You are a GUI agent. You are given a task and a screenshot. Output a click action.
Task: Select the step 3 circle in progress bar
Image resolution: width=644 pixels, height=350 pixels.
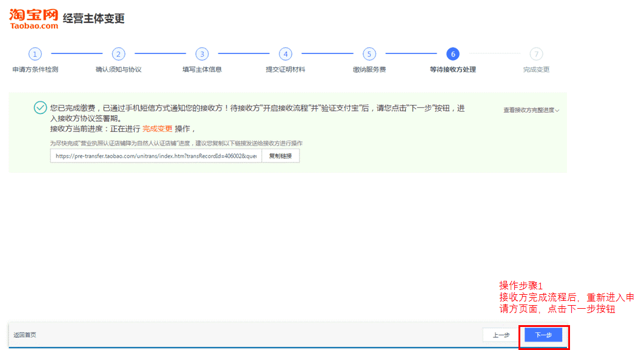pyautogui.click(x=202, y=54)
